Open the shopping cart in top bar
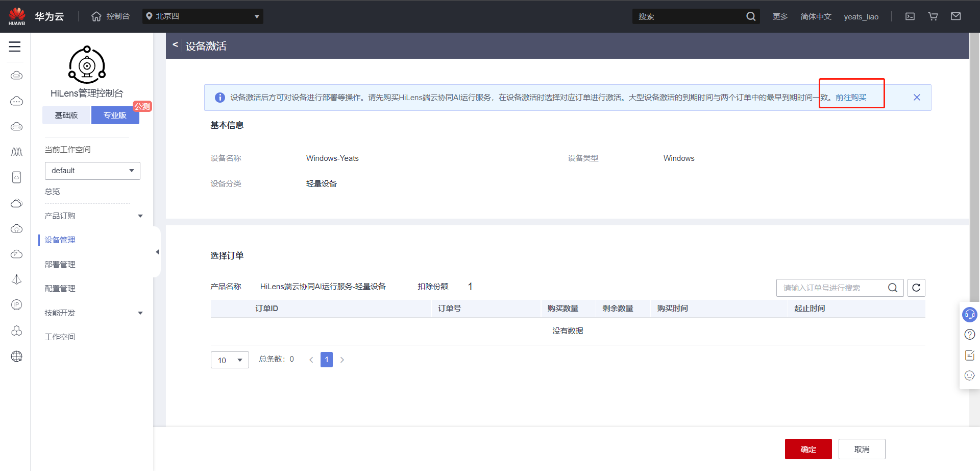 click(933, 16)
